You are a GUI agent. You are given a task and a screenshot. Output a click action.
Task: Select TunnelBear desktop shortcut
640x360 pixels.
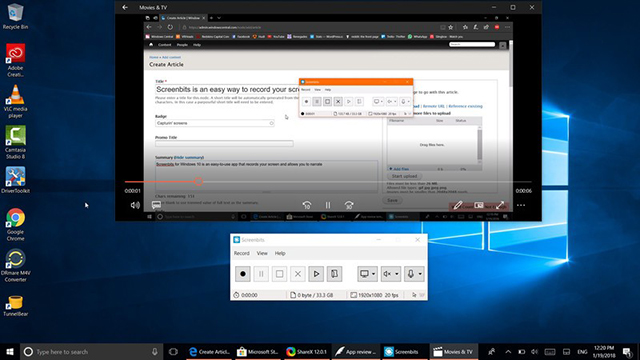16,306
